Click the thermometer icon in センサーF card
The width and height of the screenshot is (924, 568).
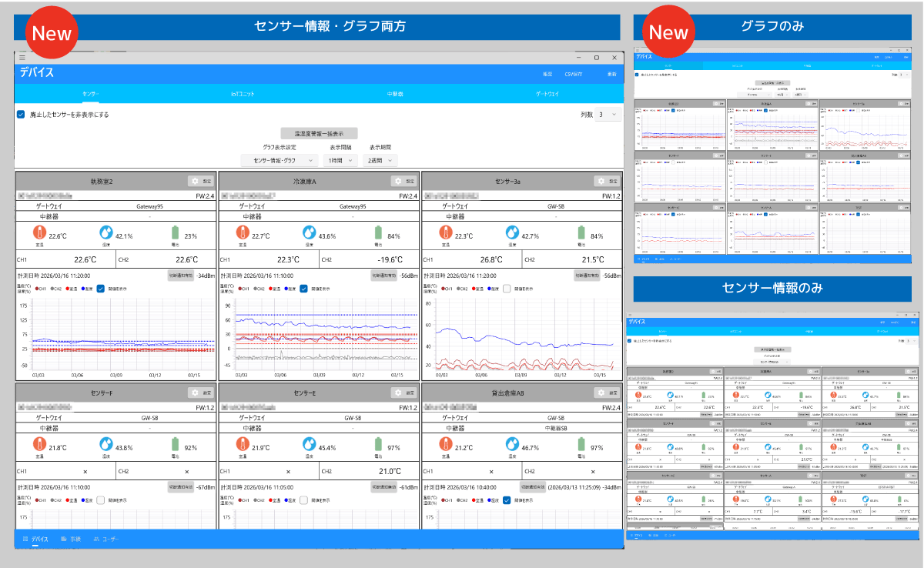[41, 444]
